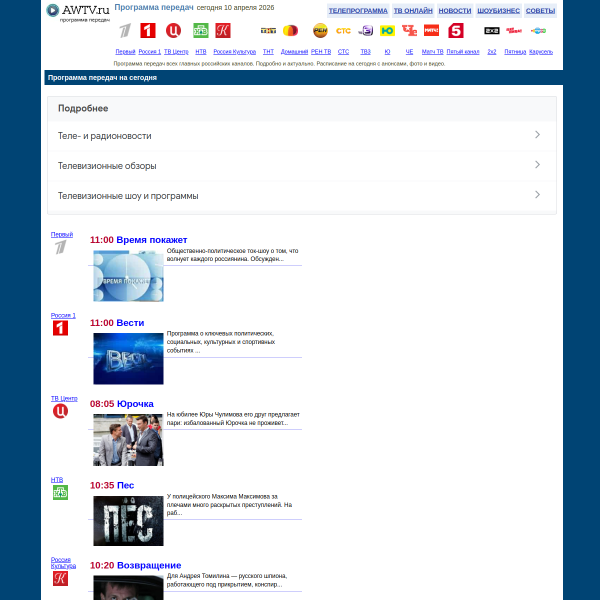This screenshot has width=600, height=600.
Task: Open the Юрочка program title
Action: coord(135,404)
